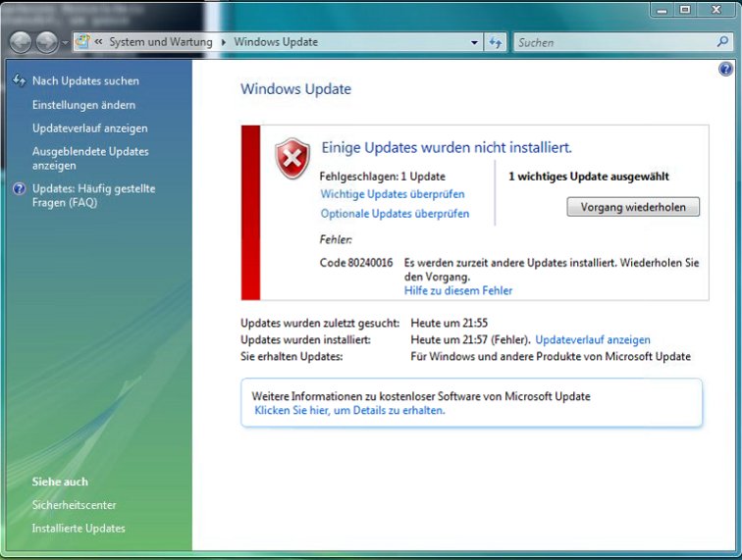742x560 pixels.
Task: Click 'Einige Updates wurden nicht installiert.' heading
Action: pos(447,147)
